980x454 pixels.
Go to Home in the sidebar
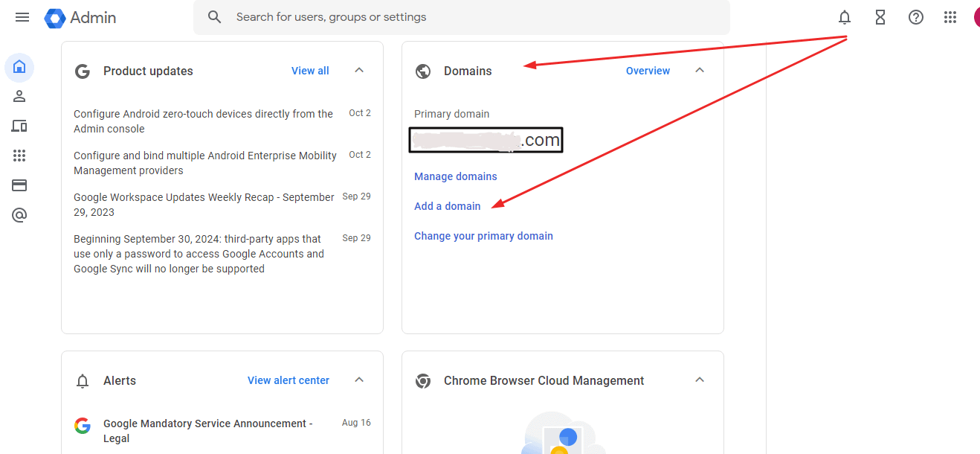click(19, 67)
